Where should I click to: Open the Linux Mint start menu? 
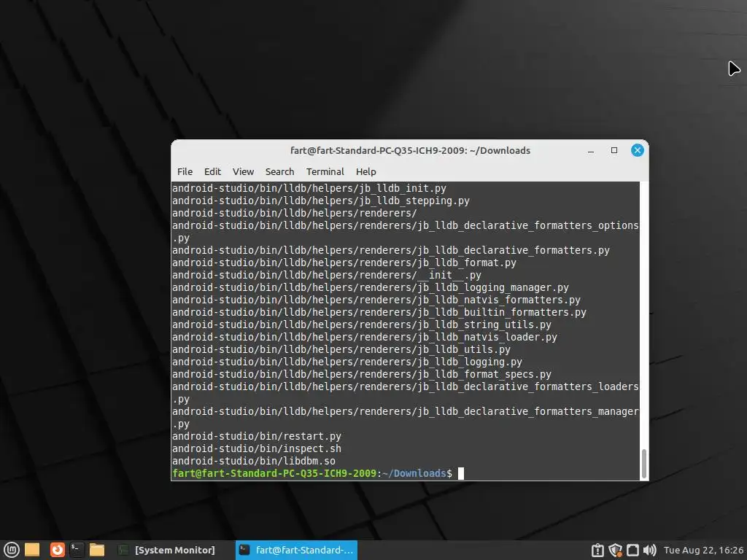(x=11, y=550)
